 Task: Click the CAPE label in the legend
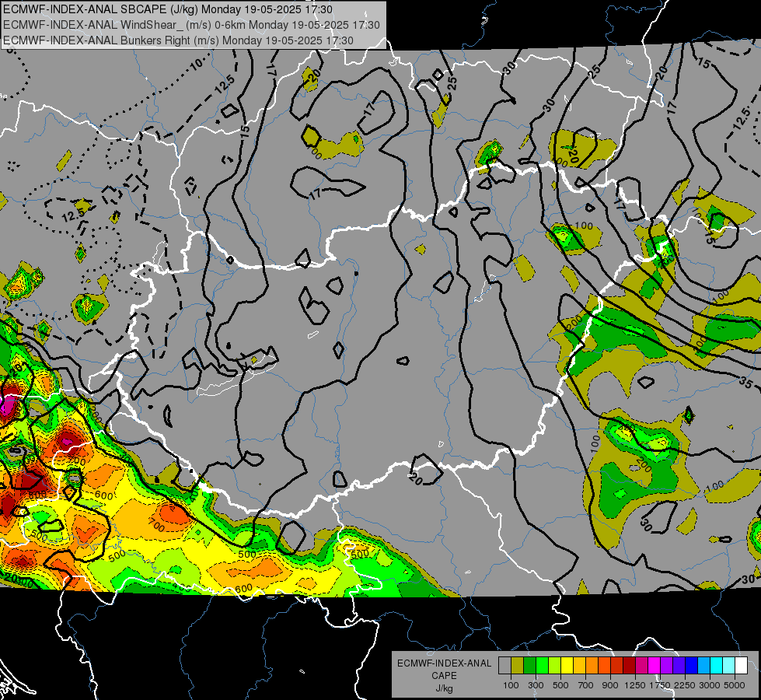click(444, 676)
